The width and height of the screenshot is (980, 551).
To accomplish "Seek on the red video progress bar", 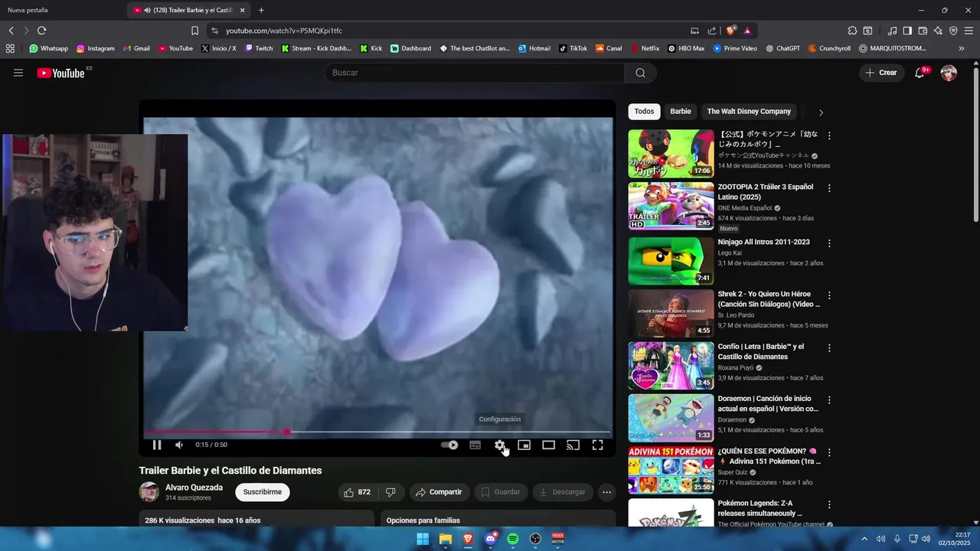I will 378,432.
